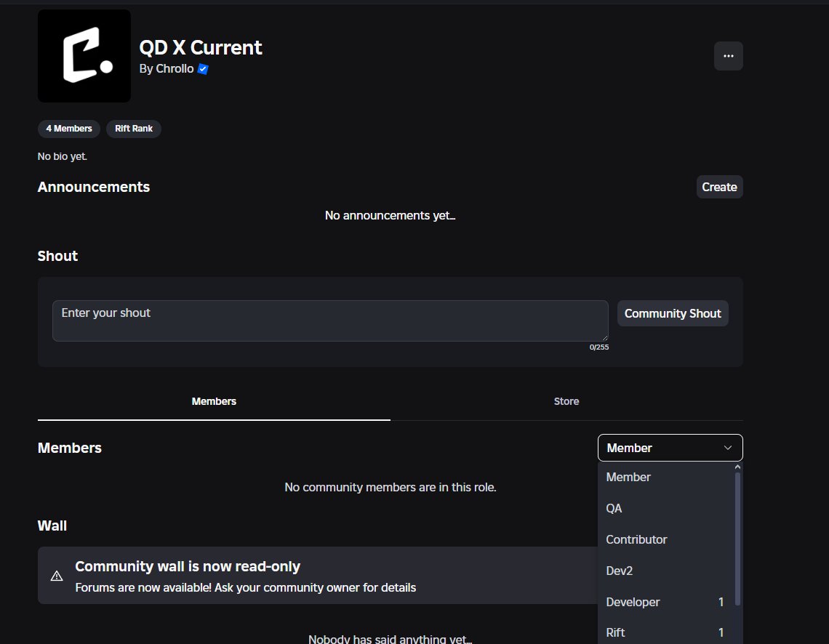
Task: Select QA role in the list
Action: click(x=666, y=508)
